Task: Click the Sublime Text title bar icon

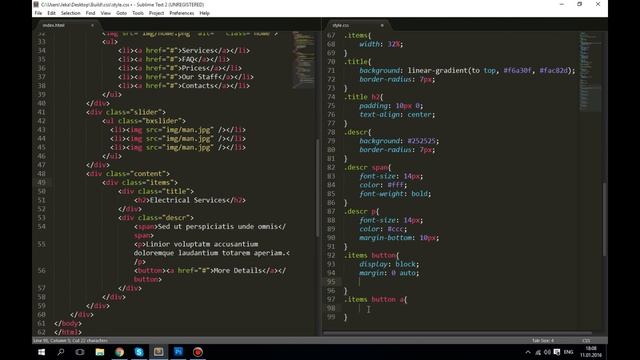Action: coord(36,4)
